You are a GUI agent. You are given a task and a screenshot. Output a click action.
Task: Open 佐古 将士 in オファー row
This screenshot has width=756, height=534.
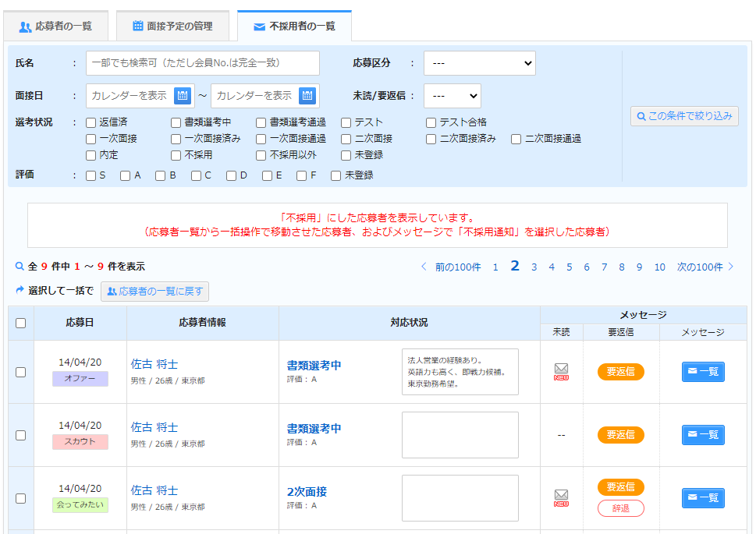tap(154, 364)
